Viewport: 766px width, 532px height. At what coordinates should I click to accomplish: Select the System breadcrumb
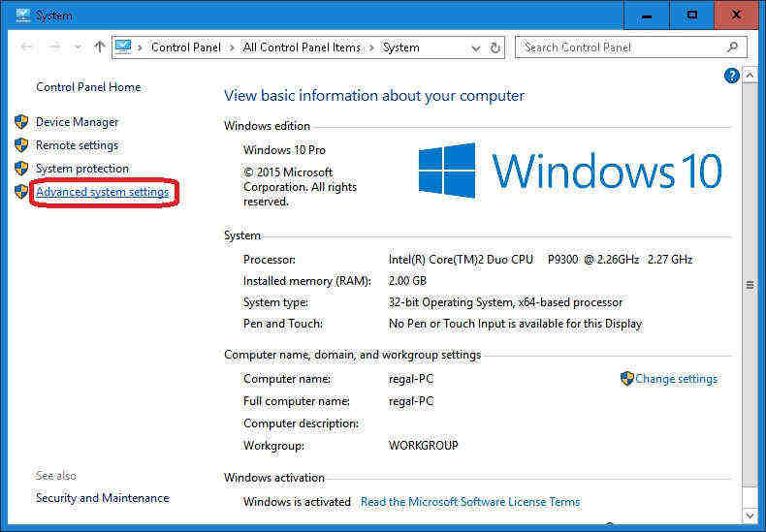(x=401, y=47)
